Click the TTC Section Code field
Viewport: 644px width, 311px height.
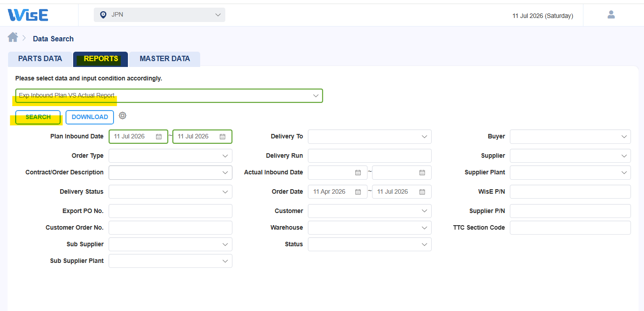click(x=570, y=228)
